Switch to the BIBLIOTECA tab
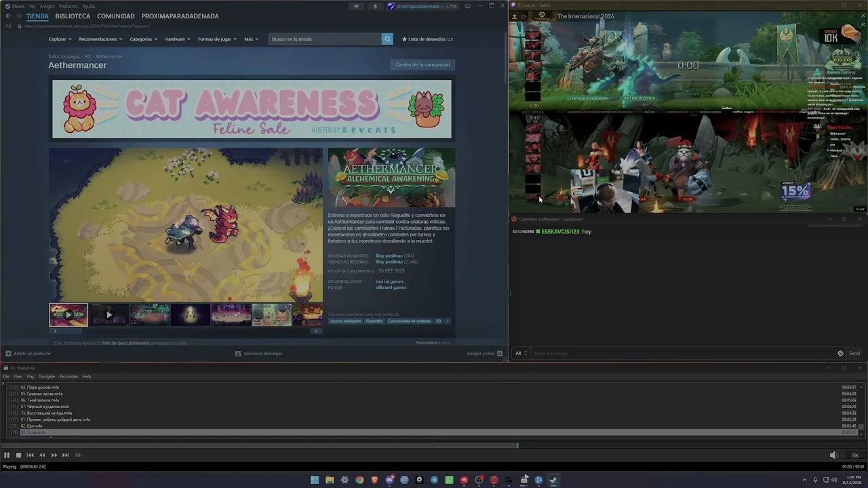This screenshot has width=868, height=488. pos(73,16)
